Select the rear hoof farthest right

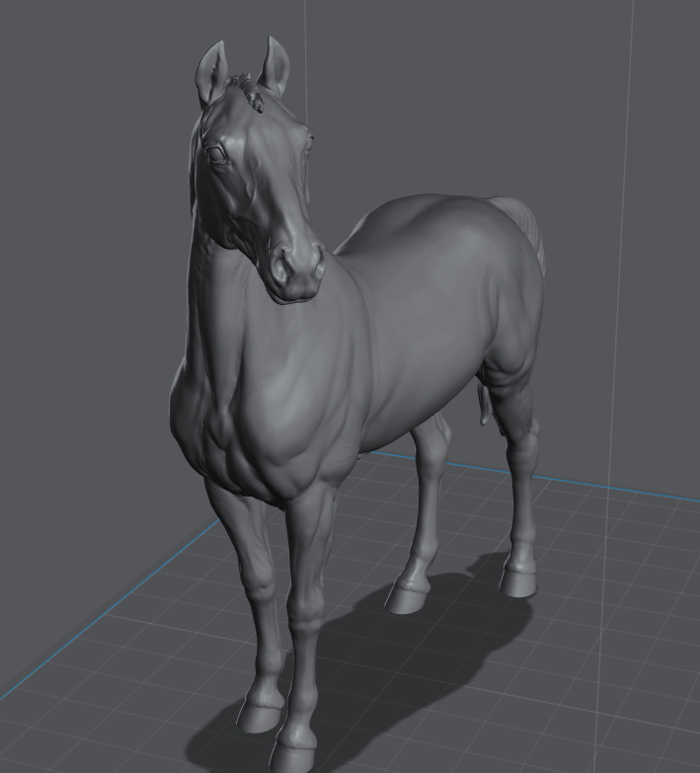point(518,580)
